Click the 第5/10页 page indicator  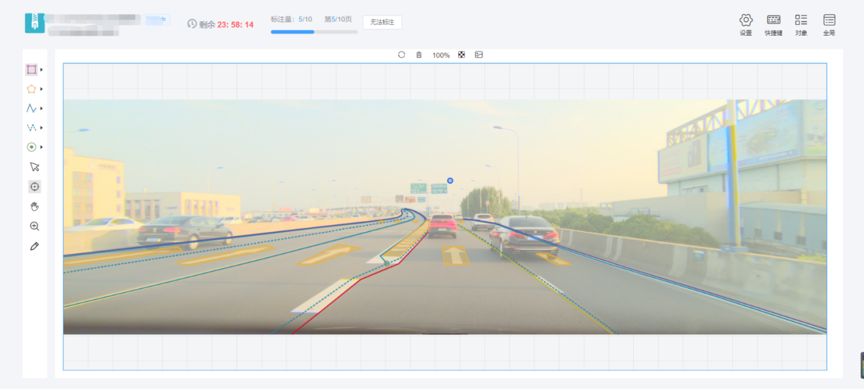coord(338,19)
